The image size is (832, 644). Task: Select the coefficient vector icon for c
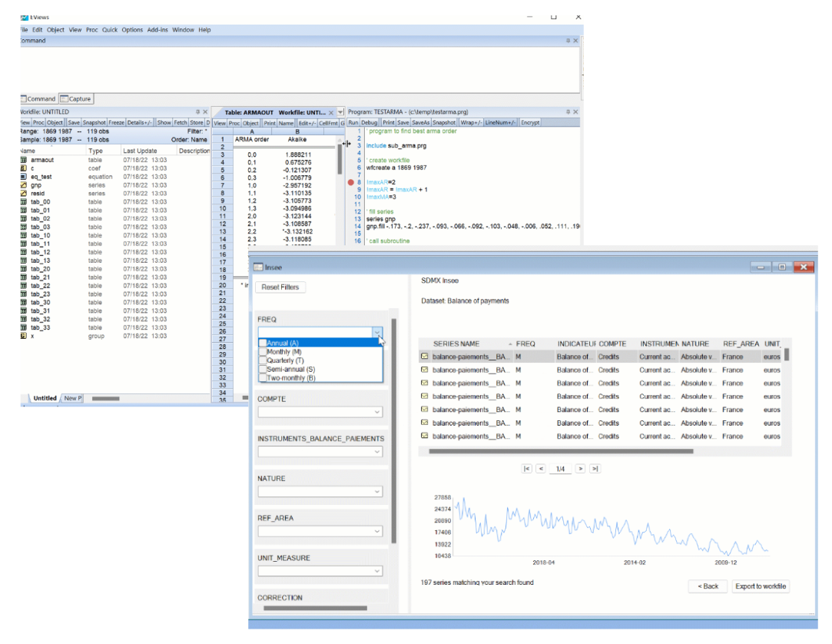coord(23,168)
